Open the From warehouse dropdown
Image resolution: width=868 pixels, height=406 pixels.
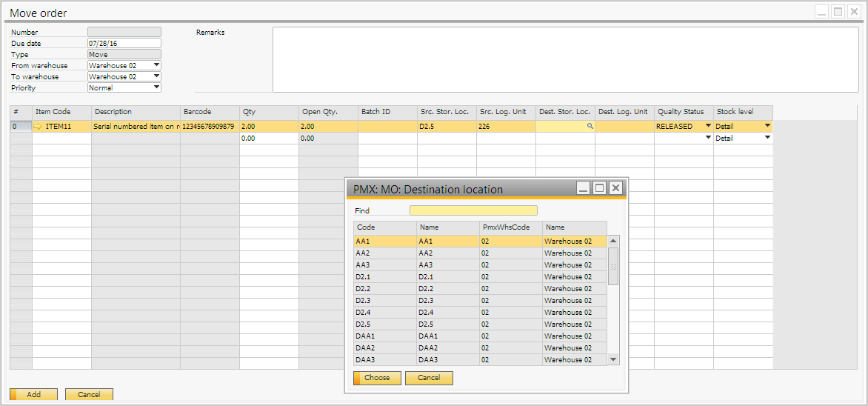coord(156,65)
